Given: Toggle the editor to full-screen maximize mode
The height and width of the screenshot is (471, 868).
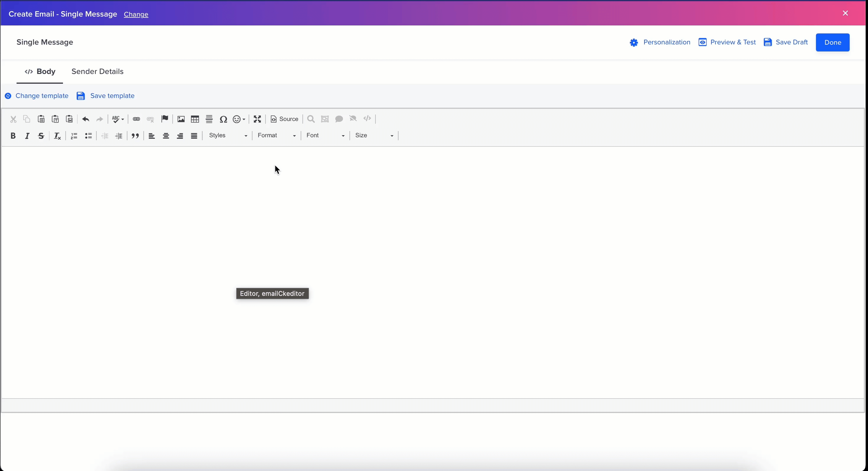Looking at the screenshot, I should [257, 119].
